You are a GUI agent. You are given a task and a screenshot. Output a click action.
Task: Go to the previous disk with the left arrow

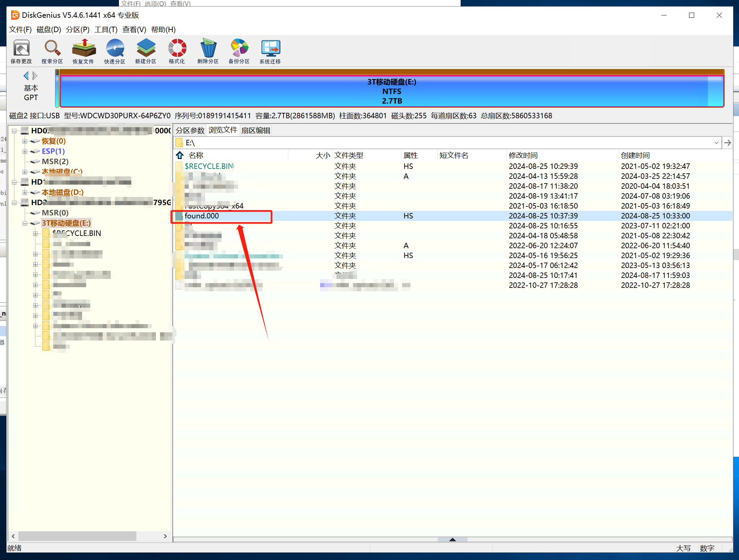click(x=26, y=76)
